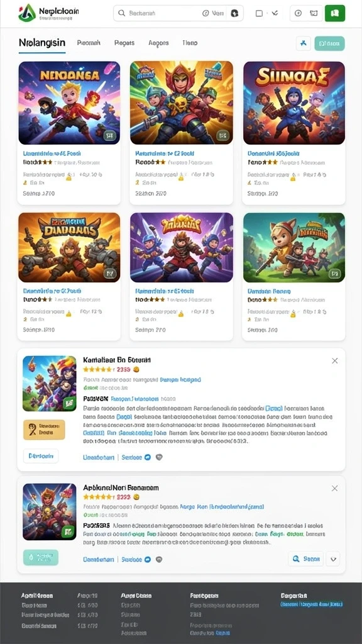Dismiss the Apbkmd Neri Brananam panel
This screenshot has width=362, height=644.
335,488
